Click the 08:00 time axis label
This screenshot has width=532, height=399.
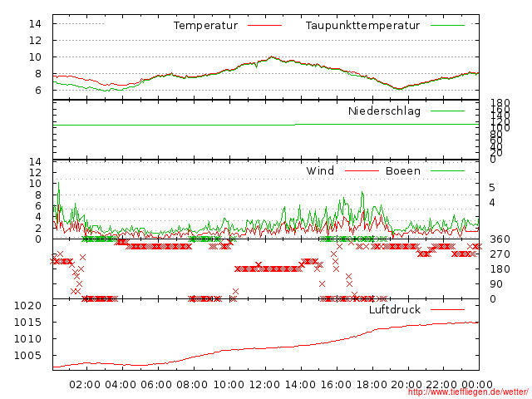[x=192, y=385]
